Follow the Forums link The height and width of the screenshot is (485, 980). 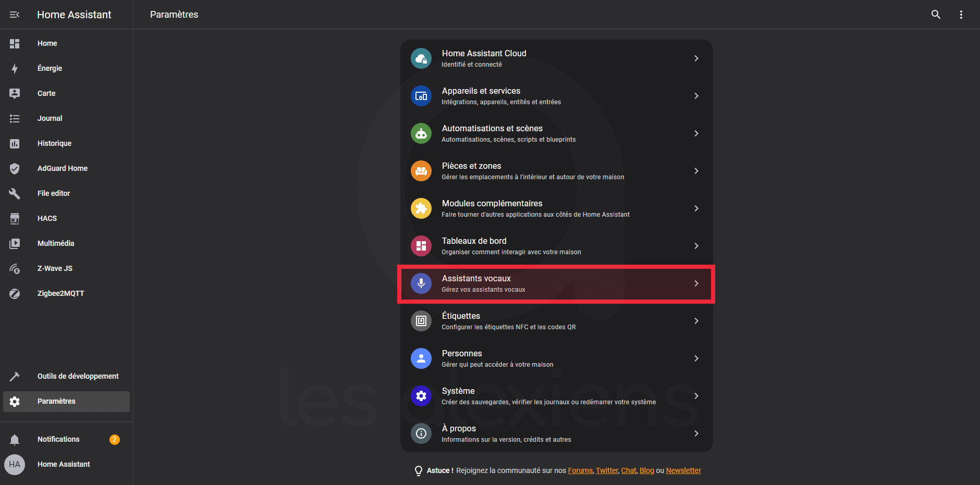coord(580,470)
